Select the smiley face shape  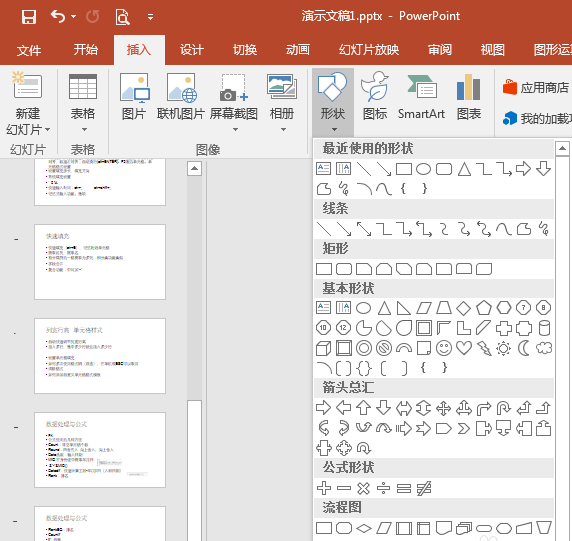tap(444, 348)
